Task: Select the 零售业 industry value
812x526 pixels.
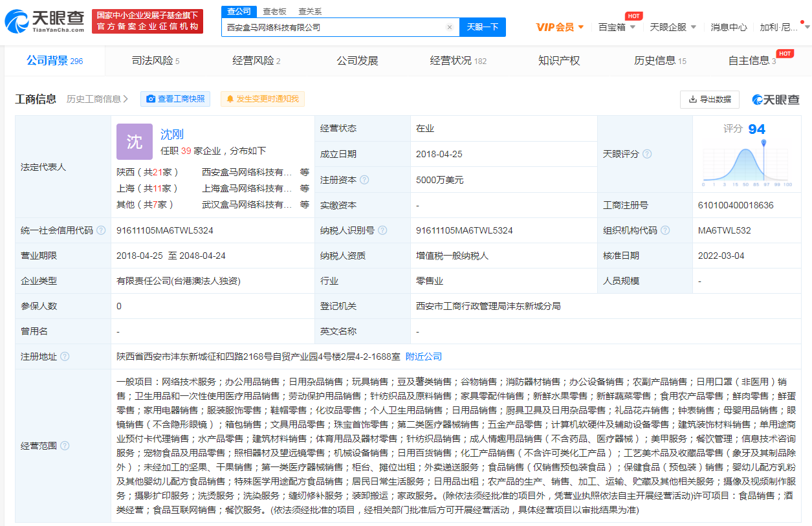Action: [x=430, y=281]
